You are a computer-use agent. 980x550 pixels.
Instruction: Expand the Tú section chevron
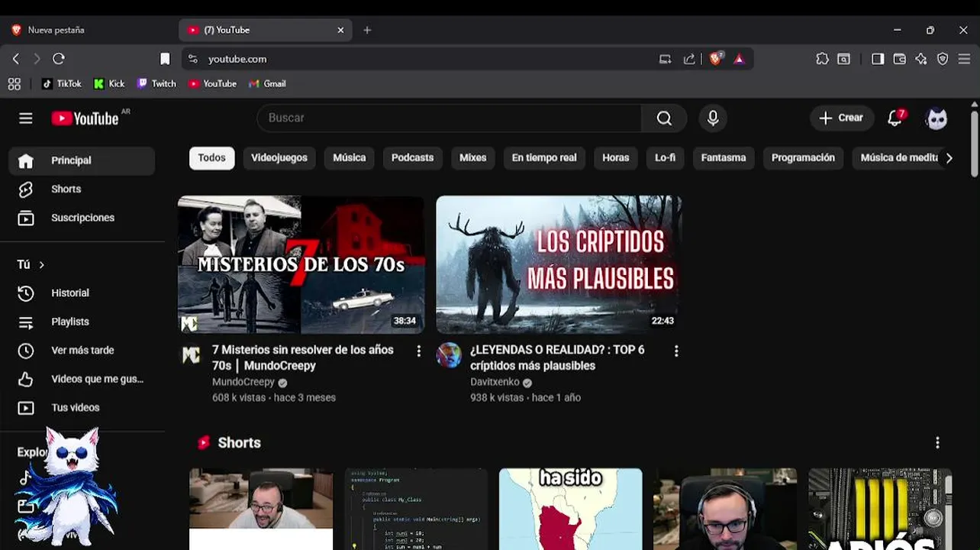[x=41, y=265]
